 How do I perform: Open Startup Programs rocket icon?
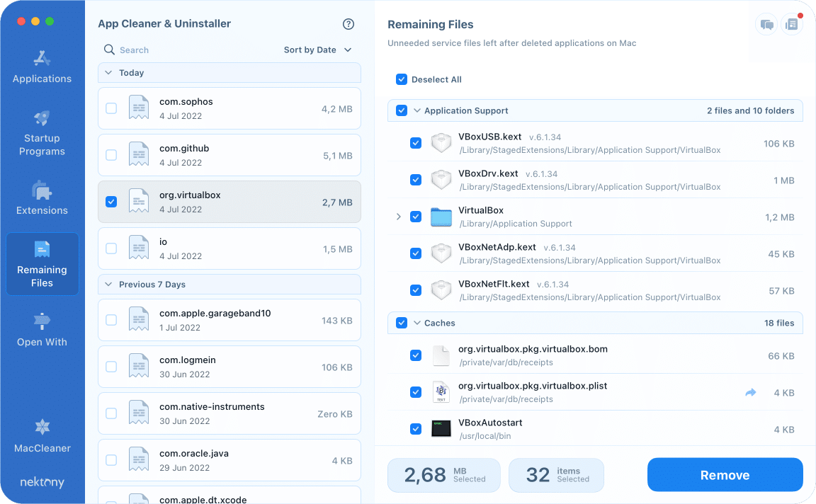[x=42, y=118]
